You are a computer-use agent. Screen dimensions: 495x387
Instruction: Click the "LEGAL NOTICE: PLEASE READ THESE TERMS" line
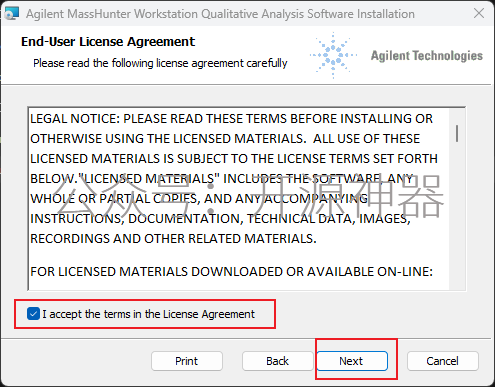[231, 119]
